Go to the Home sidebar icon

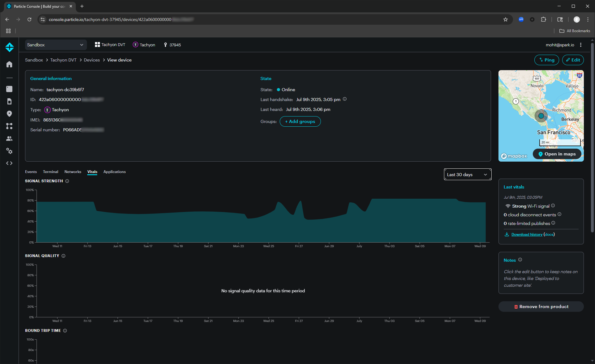[9, 64]
